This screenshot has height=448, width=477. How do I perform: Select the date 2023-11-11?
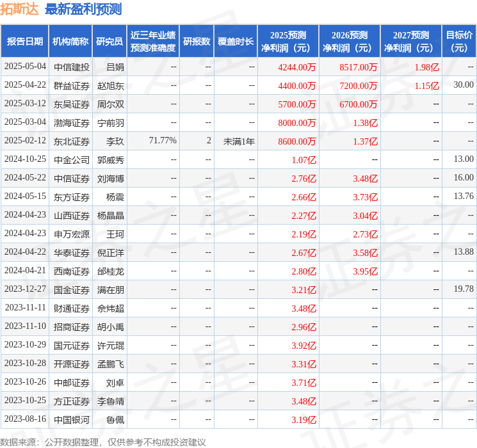click(25, 307)
